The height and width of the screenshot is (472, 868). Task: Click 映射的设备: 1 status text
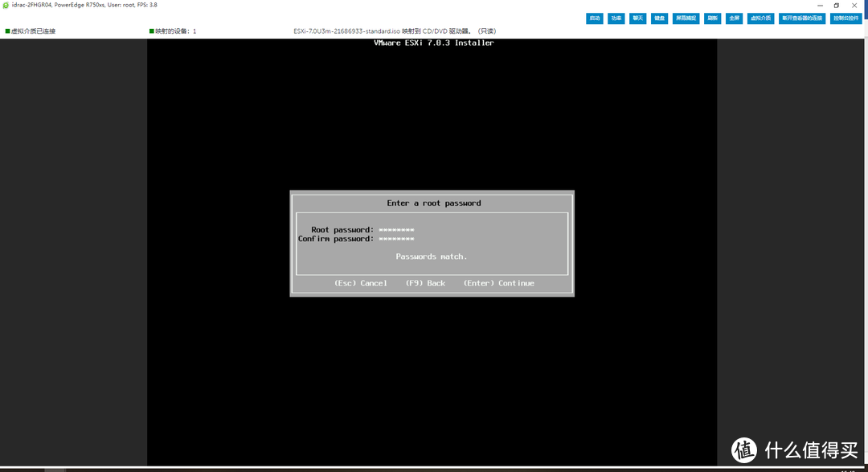click(173, 31)
